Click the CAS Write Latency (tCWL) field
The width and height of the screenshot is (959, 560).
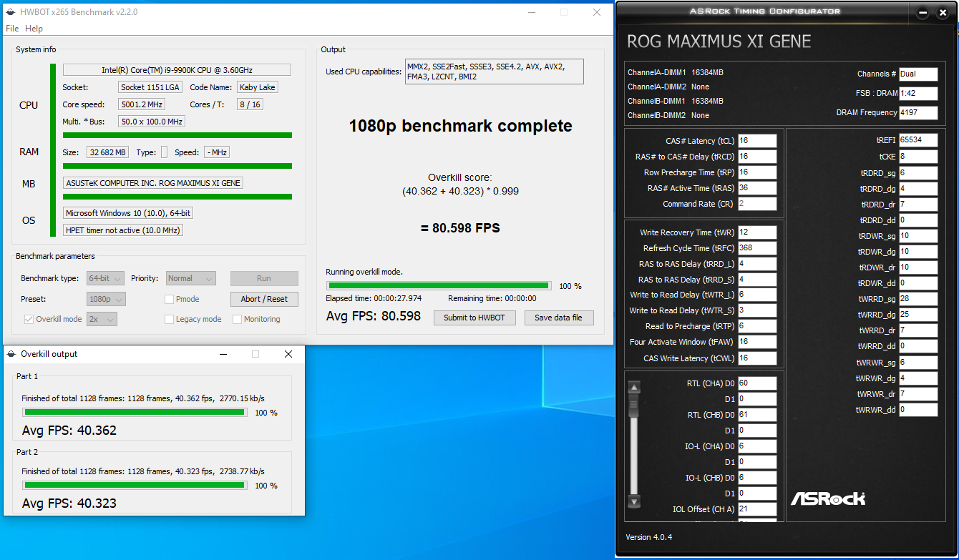pyautogui.click(x=757, y=358)
